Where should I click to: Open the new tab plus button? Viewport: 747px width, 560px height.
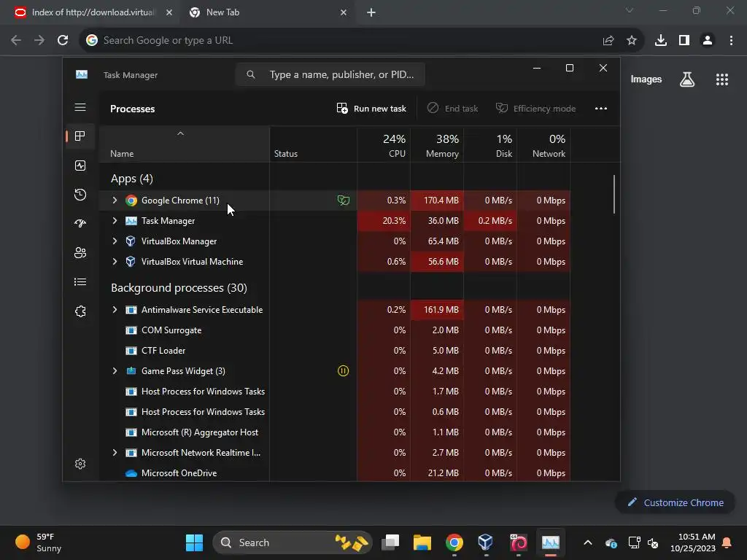[371, 13]
